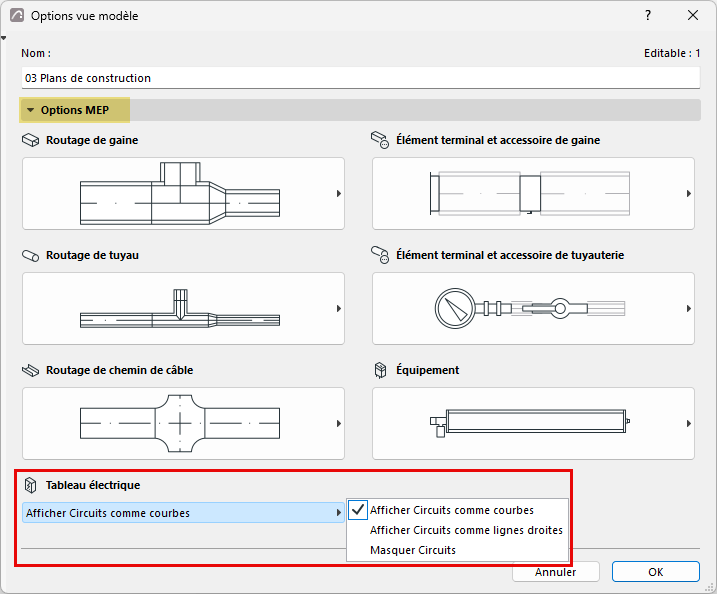Collapse the Options MEP section
Image resolution: width=717 pixels, height=594 pixels.
pos(31,110)
